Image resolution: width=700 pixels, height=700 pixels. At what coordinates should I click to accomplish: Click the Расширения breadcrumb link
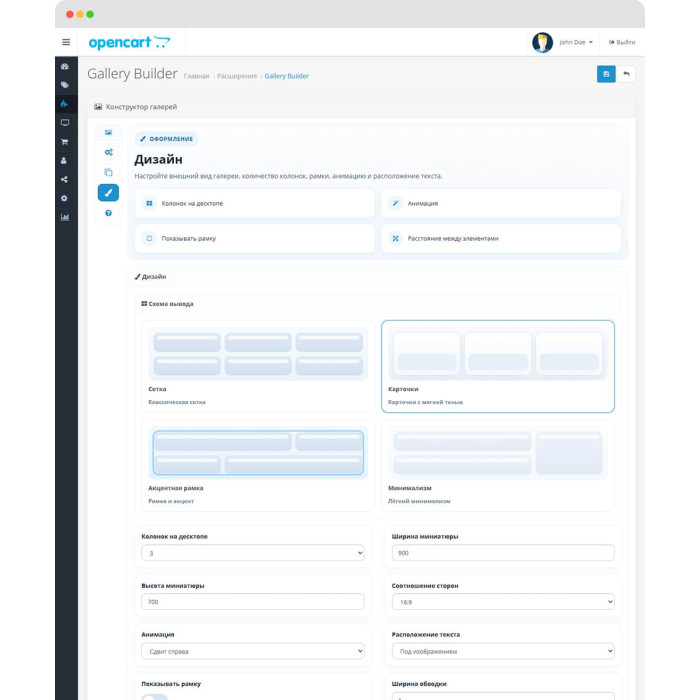[x=237, y=76]
